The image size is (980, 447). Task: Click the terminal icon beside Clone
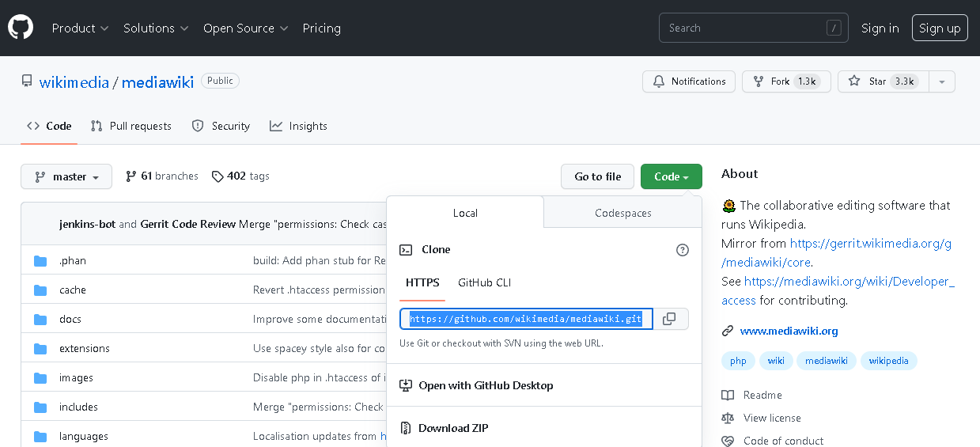(x=406, y=250)
